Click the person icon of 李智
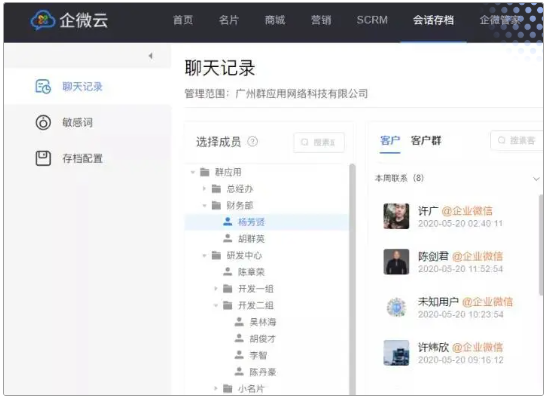The width and height of the screenshot is (548, 399). click(x=239, y=355)
